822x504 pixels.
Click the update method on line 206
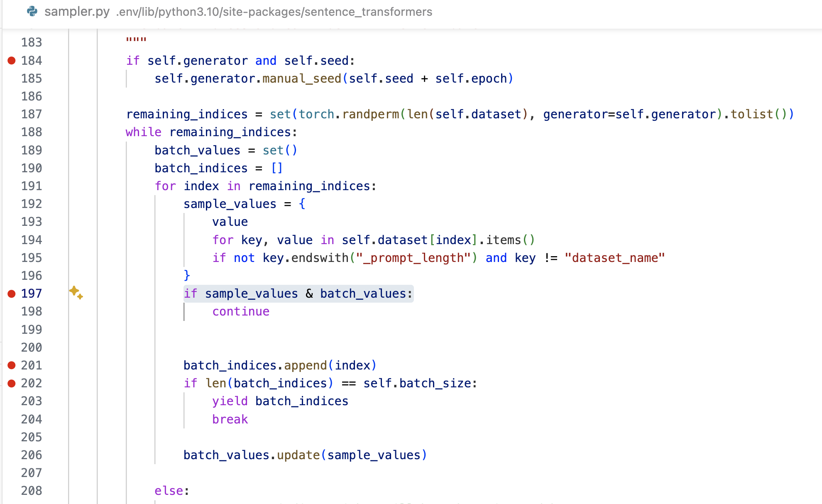tap(298, 455)
